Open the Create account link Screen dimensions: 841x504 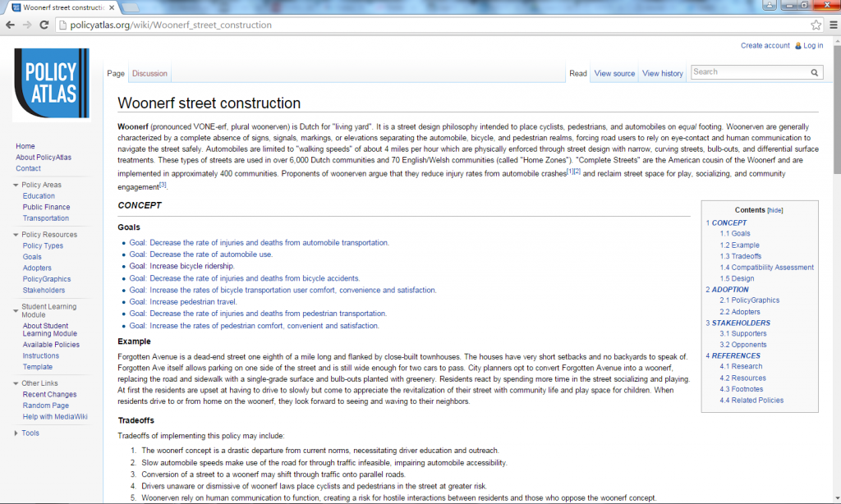pos(764,45)
